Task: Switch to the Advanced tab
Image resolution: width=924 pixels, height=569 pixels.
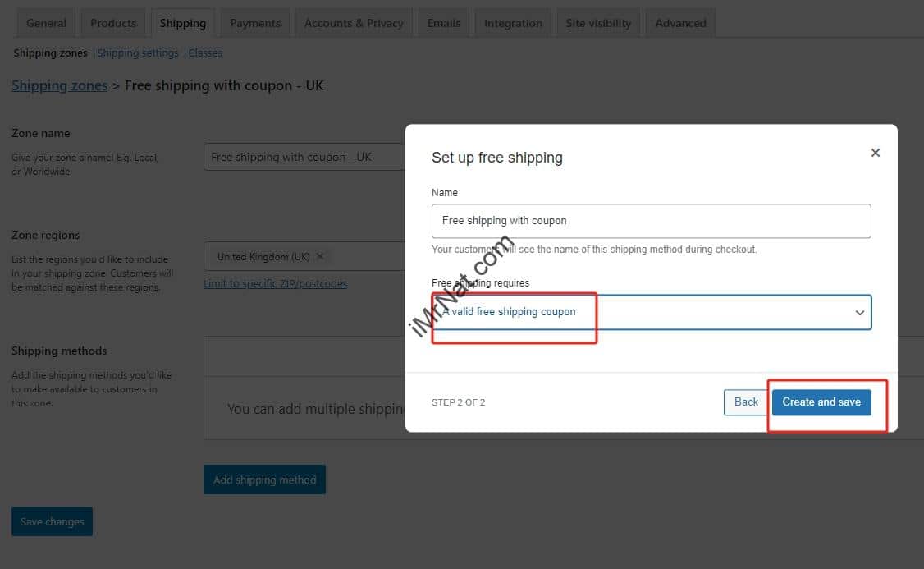Action: (680, 23)
